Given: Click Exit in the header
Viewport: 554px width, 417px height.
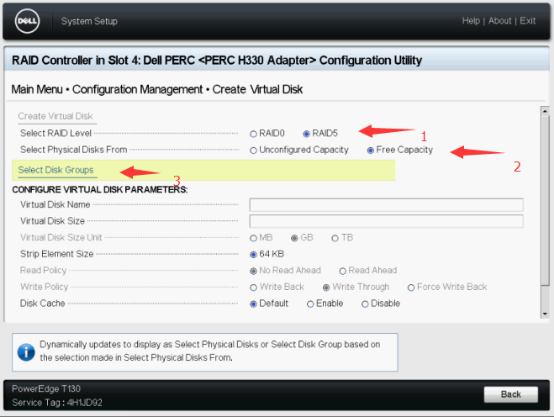Looking at the screenshot, I should click(x=528, y=21).
